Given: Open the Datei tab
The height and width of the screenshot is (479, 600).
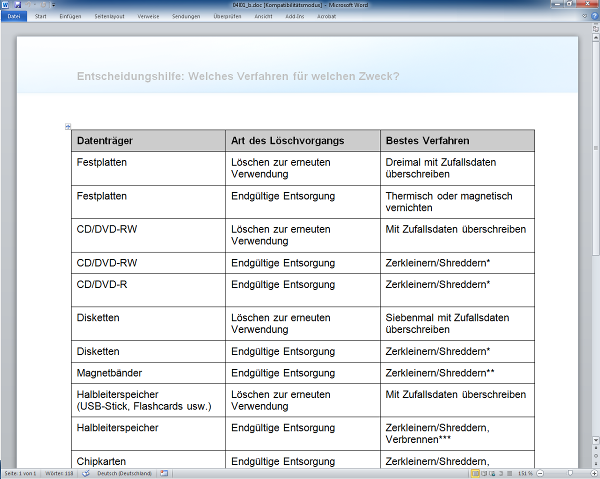Looking at the screenshot, I should pos(14,16).
